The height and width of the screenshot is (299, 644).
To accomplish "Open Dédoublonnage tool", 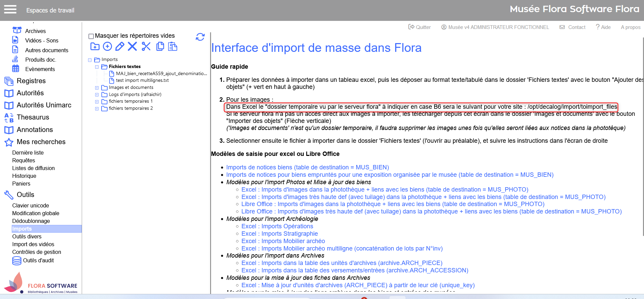I will (31, 221).
